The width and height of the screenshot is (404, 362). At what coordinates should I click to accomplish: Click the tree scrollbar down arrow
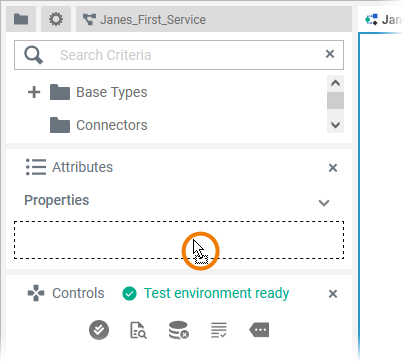pos(335,125)
